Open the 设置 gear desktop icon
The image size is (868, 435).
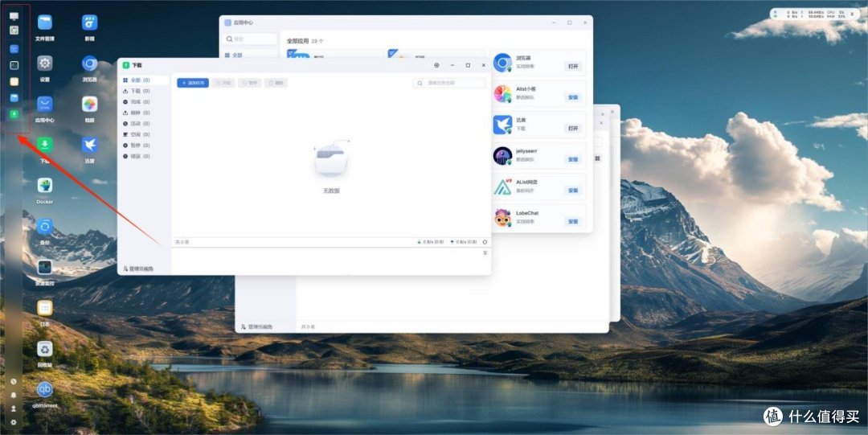[45, 64]
